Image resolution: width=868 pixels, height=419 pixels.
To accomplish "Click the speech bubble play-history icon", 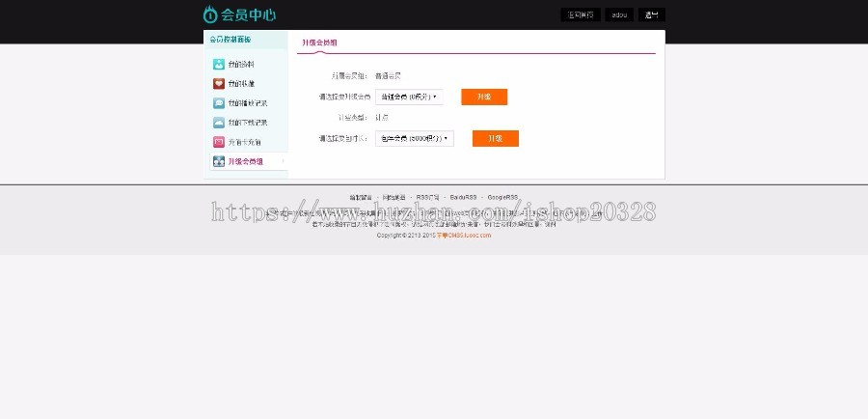I will coord(219,103).
